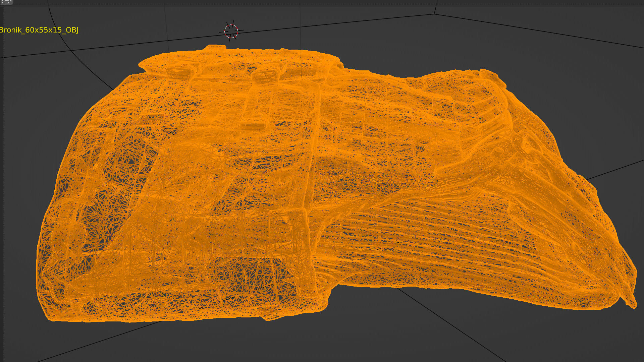The width and height of the screenshot is (644, 362).
Task: Click the Bronik_60x55x15_OBJ object name label
Action: [x=39, y=30]
